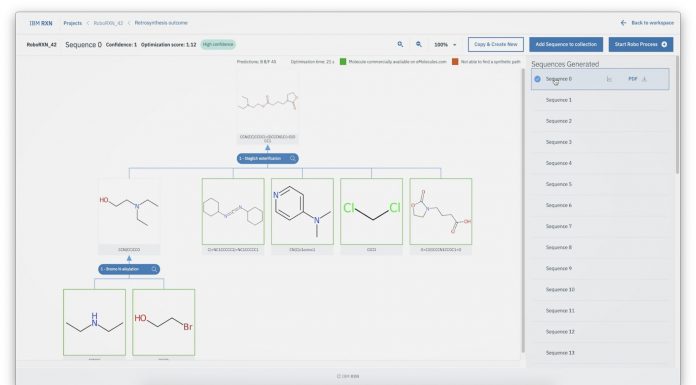Click Back to workspace link

(x=652, y=23)
